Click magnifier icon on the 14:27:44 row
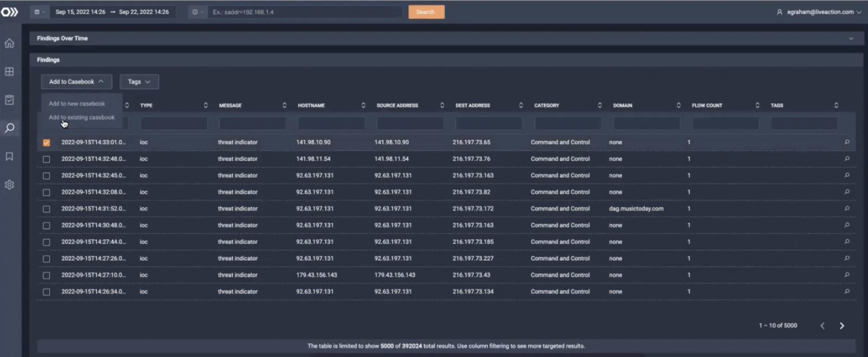The image size is (868, 357). (x=847, y=242)
